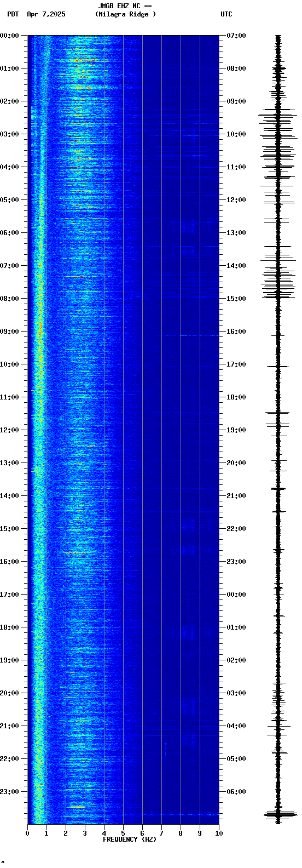Click the 23:00 label on UTC axis

coord(236,562)
